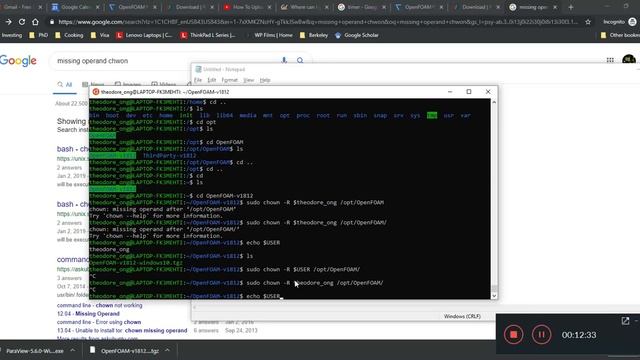Screen dimensions: 640x360
Task: Open the Cooking bookmarks folder
Action: point(69,36)
